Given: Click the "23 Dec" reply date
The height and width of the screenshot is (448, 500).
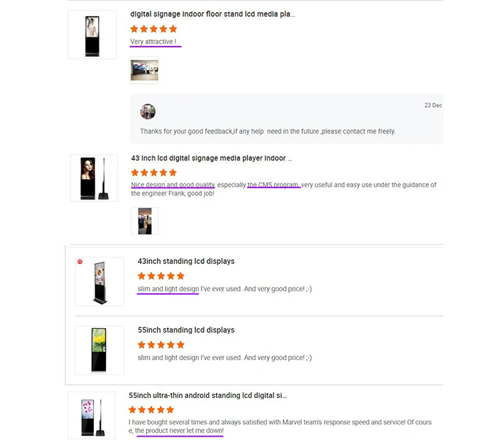Looking at the screenshot, I should [x=433, y=105].
